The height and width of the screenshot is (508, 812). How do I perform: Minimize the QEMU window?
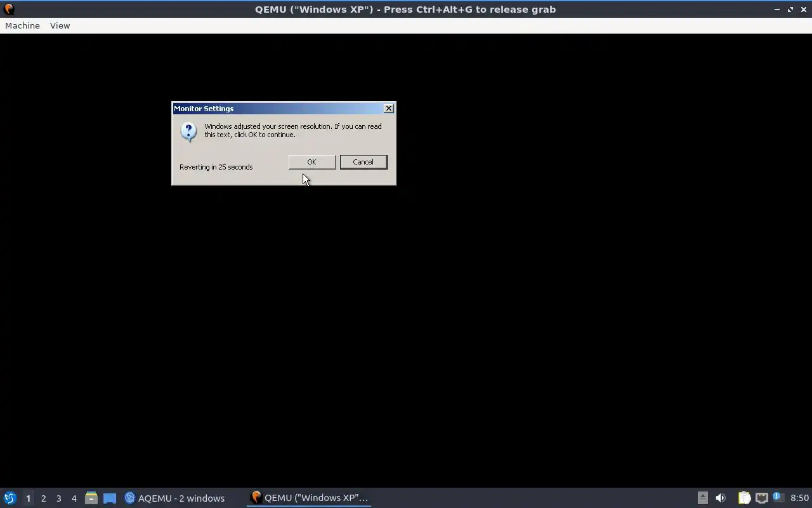coord(777,10)
